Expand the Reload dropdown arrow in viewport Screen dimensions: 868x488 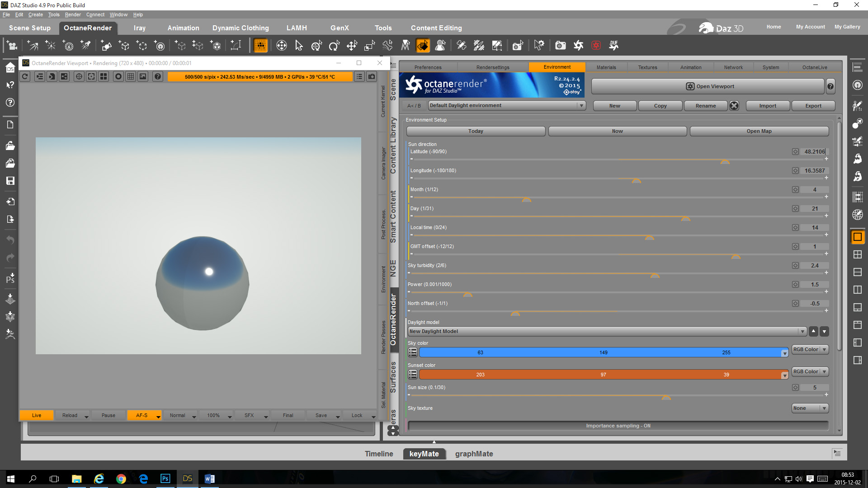coord(86,416)
